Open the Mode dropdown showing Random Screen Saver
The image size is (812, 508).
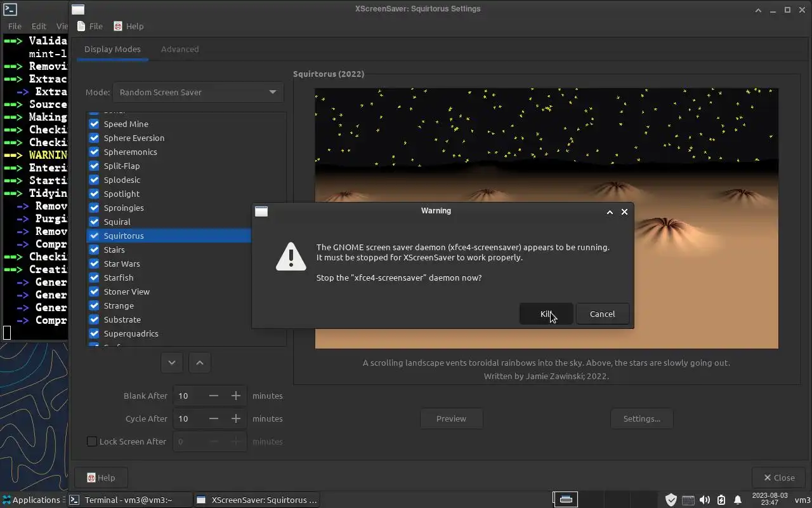(x=198, y=92)
